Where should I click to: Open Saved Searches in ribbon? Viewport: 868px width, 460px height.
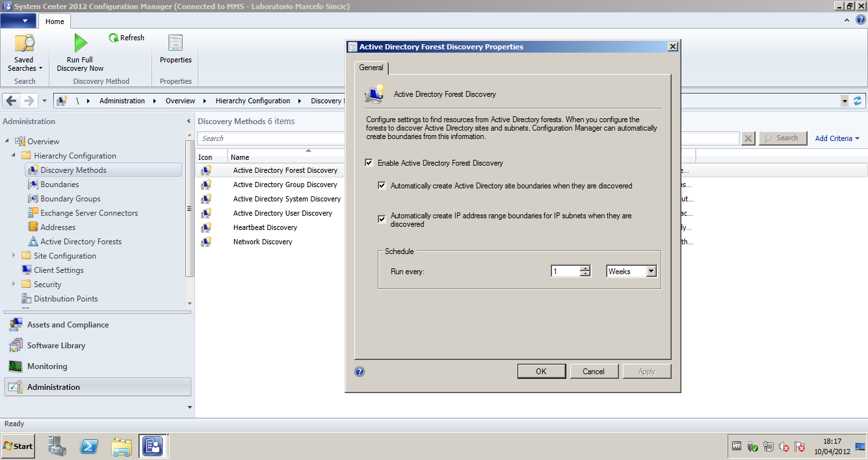[25, 53]
